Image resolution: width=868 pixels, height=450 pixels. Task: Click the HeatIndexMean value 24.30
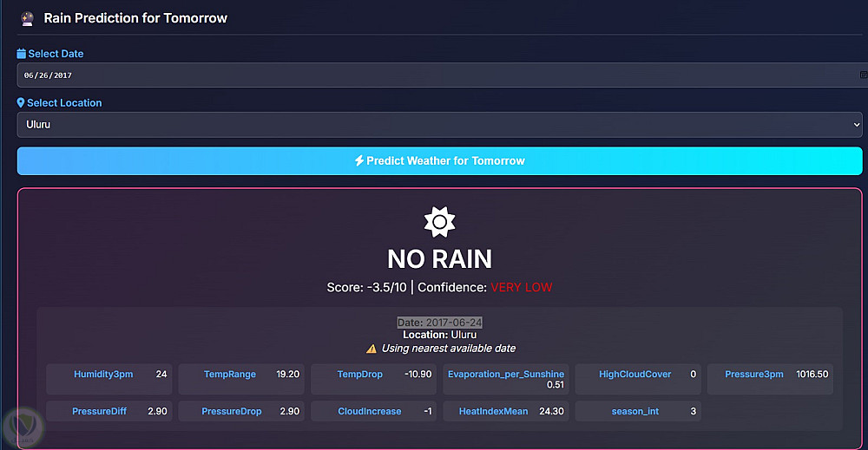[x=551, y=411]
